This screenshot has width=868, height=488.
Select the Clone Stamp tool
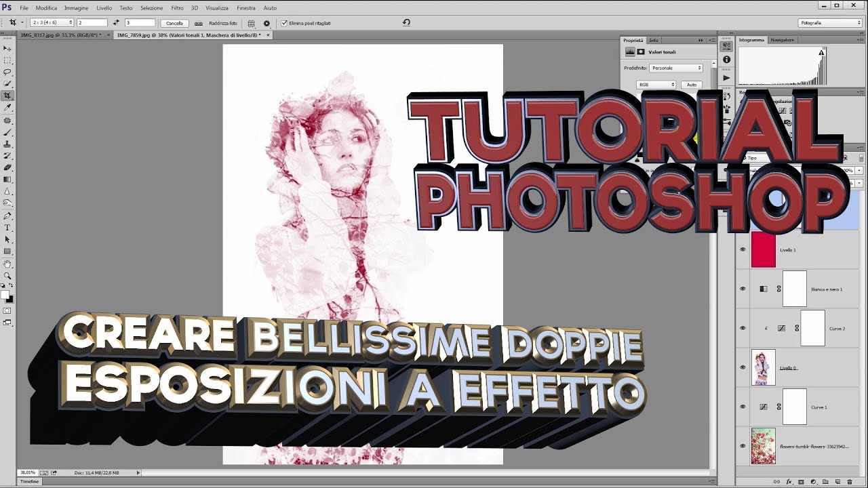click(7, 144)
